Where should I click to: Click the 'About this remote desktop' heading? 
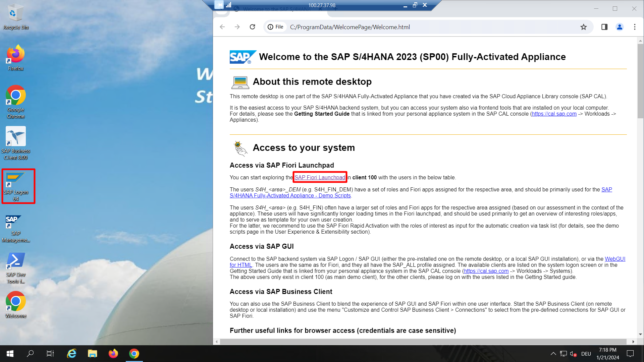312,81
